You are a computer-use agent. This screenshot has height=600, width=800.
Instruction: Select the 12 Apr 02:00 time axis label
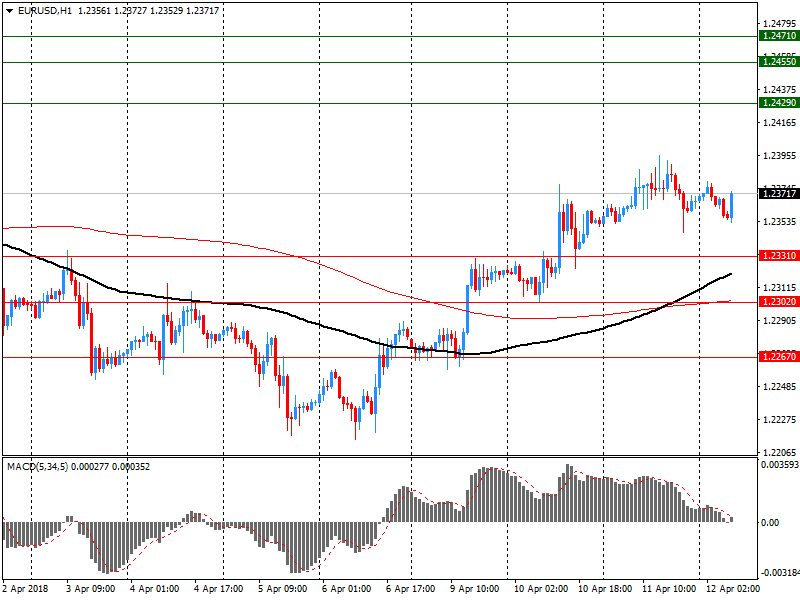(733, 589)
